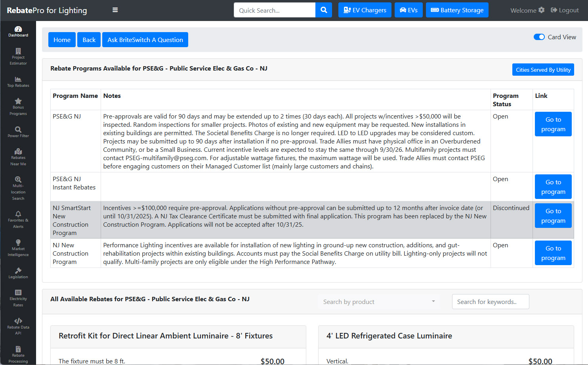
Task: Focus the Quick Search input field
Action: pos(275,10)
